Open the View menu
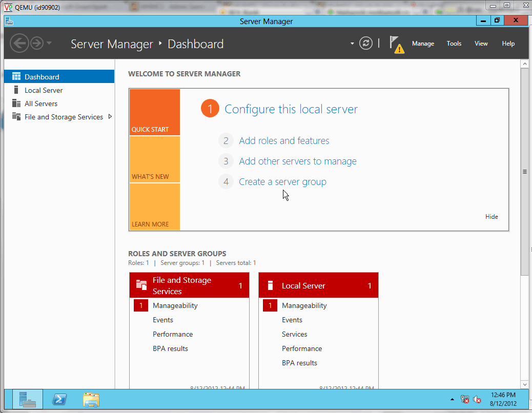Viewport: 532px width, 413px height. coord(481,44)
